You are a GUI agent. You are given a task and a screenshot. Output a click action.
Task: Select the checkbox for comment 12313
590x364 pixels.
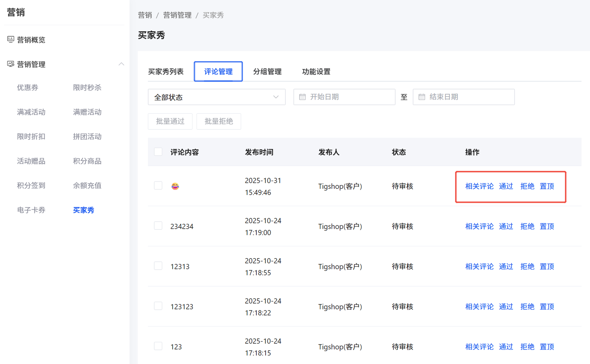point(158,266)
